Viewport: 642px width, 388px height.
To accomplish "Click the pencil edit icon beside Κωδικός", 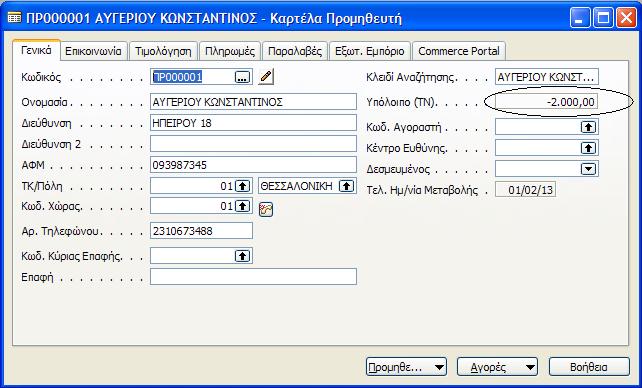I will pyautogui.click(x=266, y=77).
